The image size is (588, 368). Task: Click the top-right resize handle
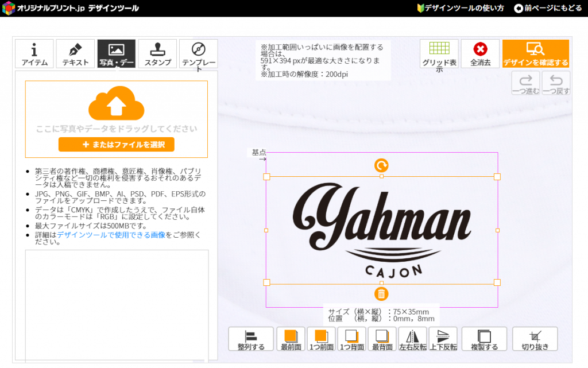pyautogui.click(x=497, y=177)
